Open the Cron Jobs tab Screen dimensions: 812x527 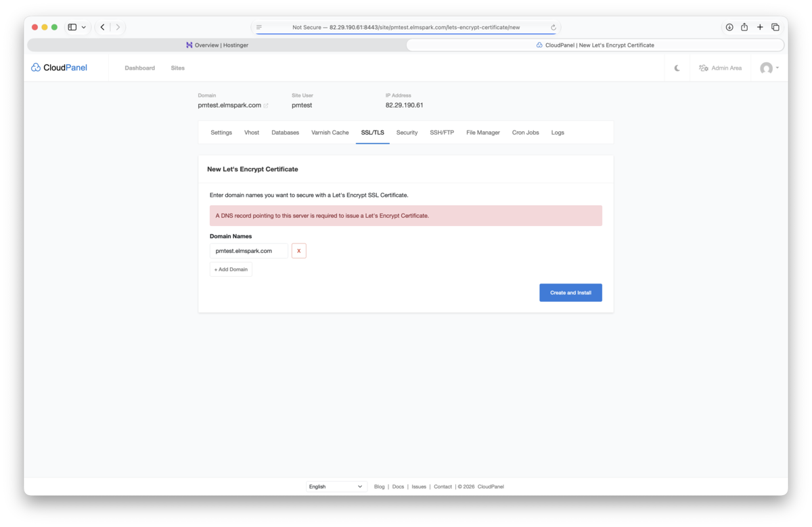pyautogui.click(x=525, y=133)
